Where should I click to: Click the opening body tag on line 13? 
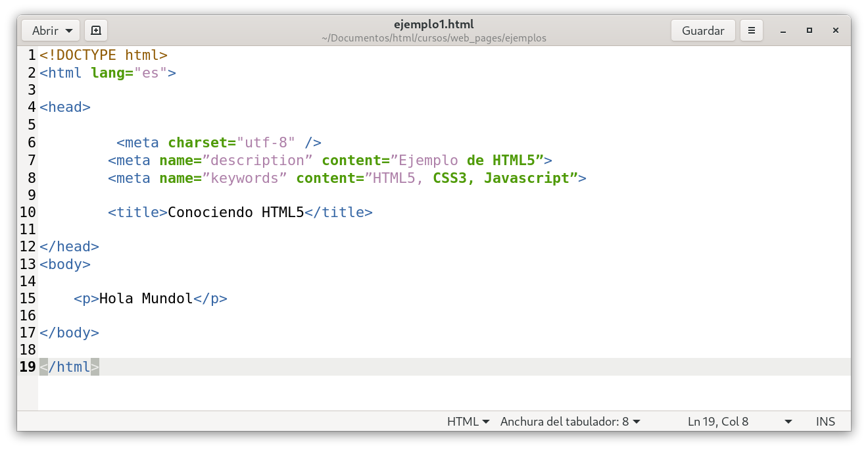(64, 264)
